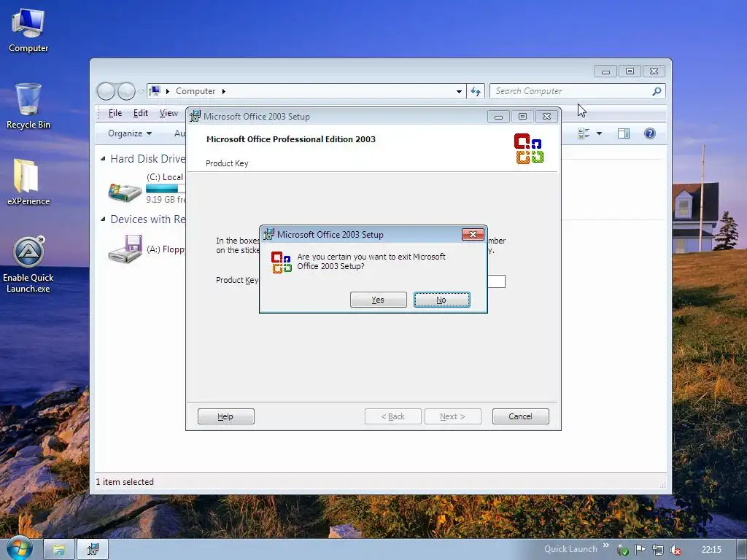Open the View menu in Computer window

(x=169, y=113)
